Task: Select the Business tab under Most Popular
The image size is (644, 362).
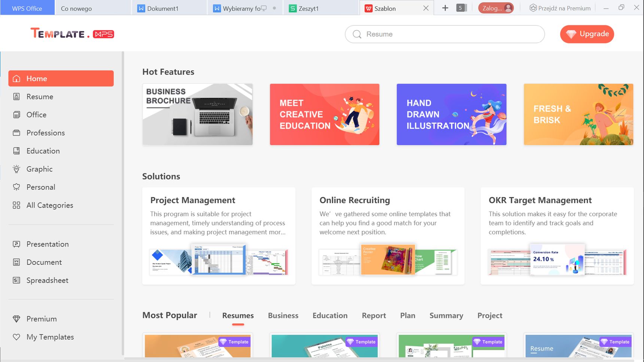Action: tap(283, 316)
